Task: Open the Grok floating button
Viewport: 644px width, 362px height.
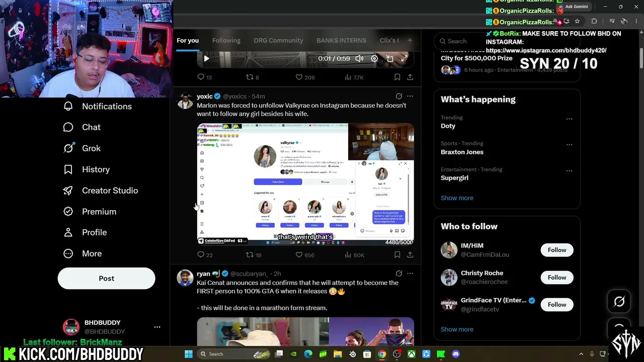Action: click(x=619, y=302)
